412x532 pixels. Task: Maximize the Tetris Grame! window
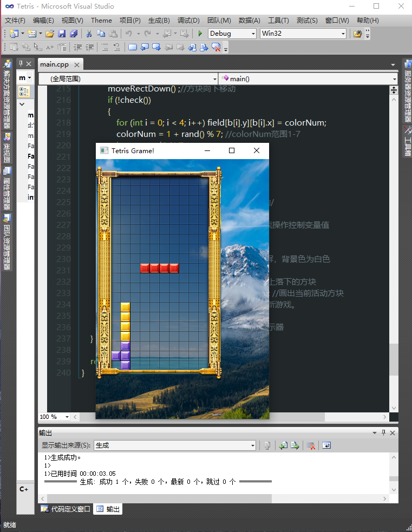pos(232,150)
